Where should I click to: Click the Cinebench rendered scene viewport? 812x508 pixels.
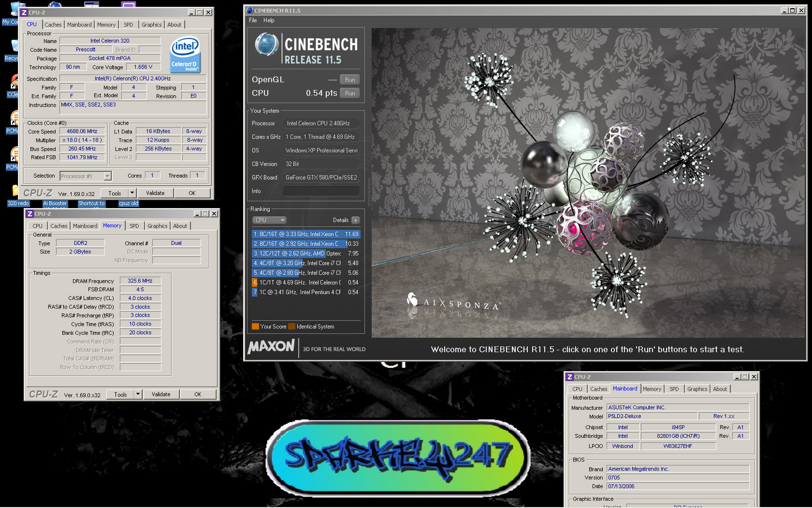coord(588,183)
